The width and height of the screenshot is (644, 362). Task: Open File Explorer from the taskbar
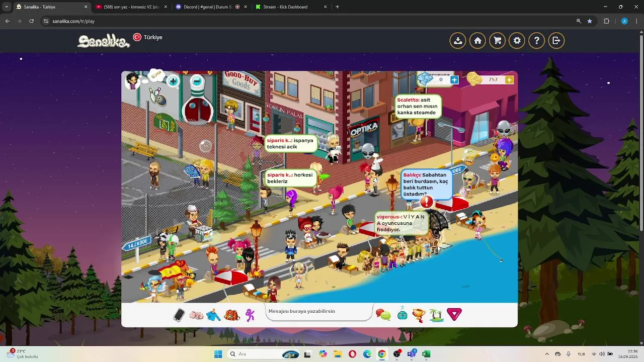pyautogui.click(x=338, y=354)
